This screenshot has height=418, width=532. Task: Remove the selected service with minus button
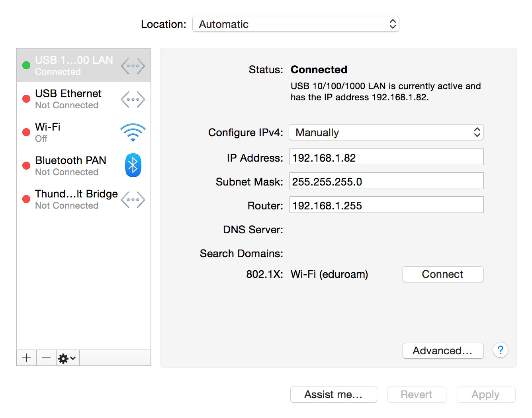coord(46,358)
